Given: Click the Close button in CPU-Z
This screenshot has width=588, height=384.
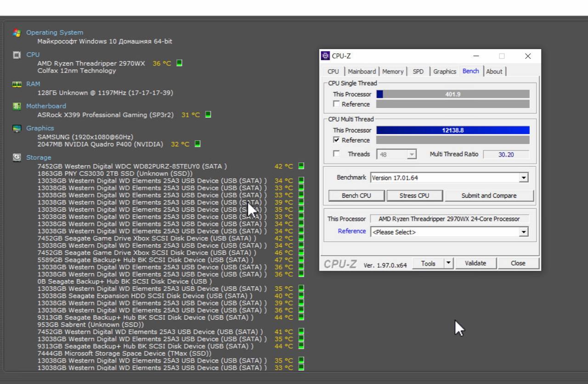Looking at the screenshot, I should click(x=518, y=263).
